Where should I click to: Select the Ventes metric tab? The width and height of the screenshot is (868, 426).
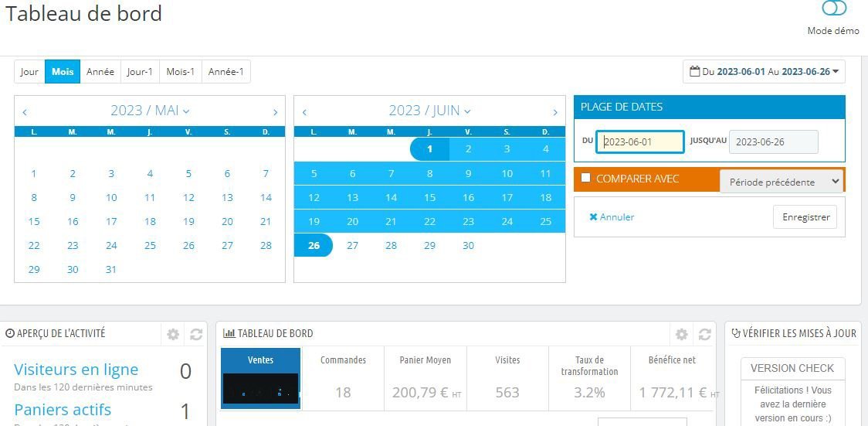coord(261,378)
